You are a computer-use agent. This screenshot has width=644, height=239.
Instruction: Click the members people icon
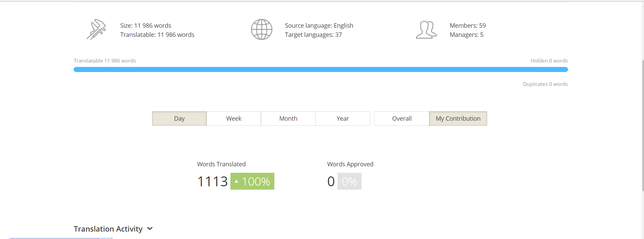click(x=426, y=30)
